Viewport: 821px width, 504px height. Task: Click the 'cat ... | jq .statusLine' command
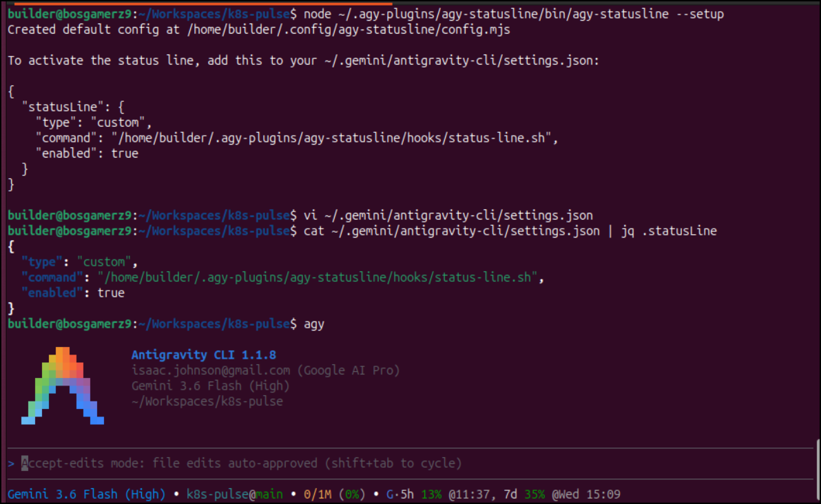tap(510, 231)
